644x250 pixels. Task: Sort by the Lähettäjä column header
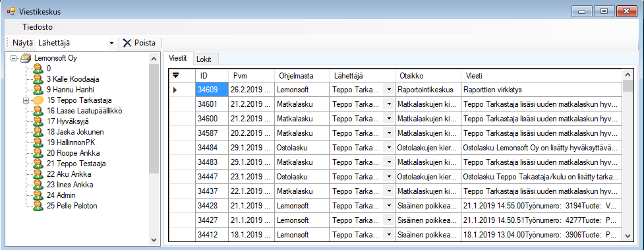[x=362, y=76]
